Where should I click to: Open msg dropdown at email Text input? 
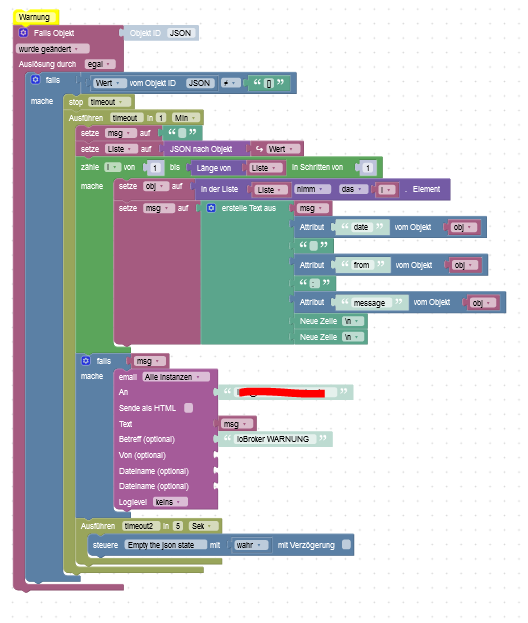[x=236, y=424]
